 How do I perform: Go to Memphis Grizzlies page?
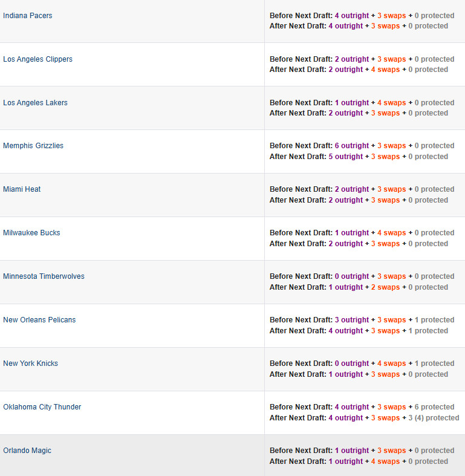pos(33,146)
